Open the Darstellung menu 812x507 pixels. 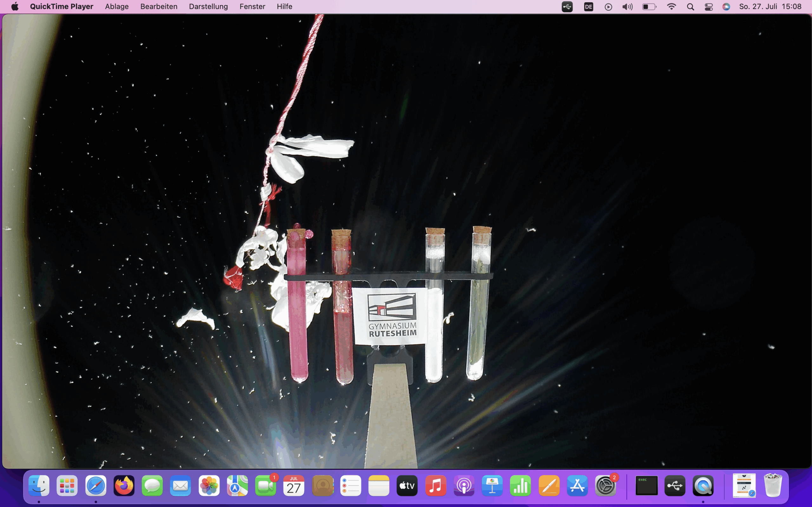pos(208,6)
